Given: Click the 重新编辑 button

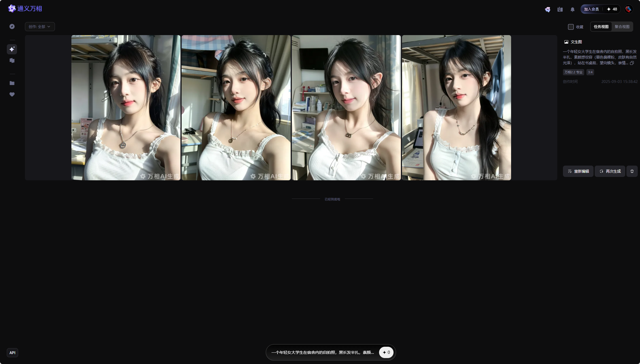Looking at the screenshot, I should coord(578,171).
